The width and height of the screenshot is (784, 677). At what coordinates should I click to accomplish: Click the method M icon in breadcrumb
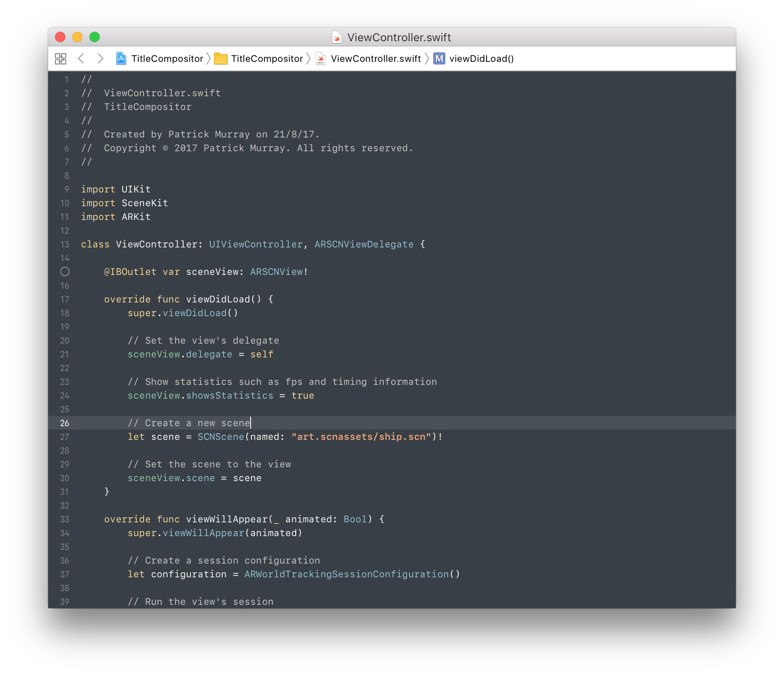click(439, 58)
